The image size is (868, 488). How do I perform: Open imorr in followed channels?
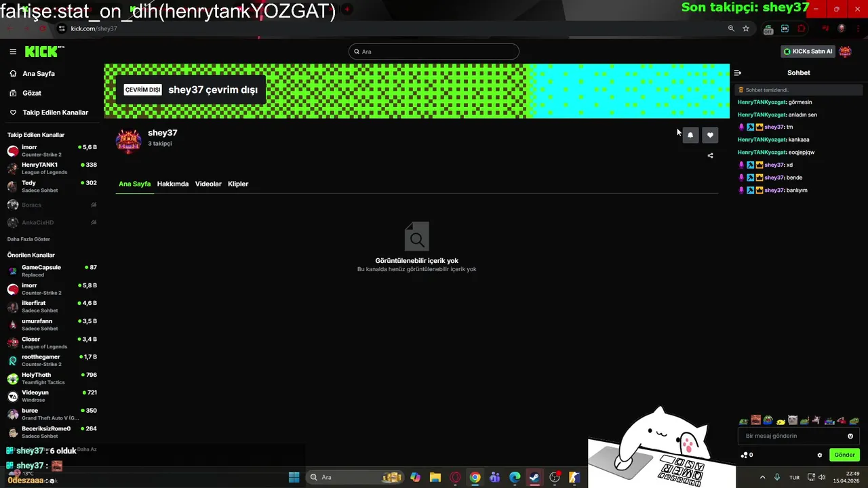coord(52,150)
